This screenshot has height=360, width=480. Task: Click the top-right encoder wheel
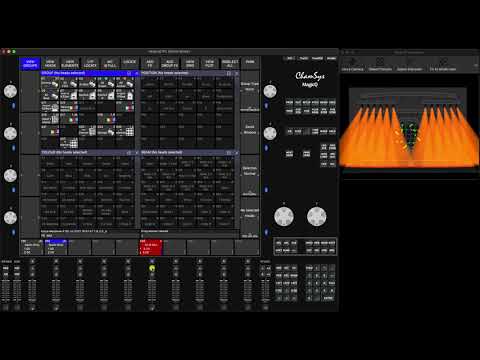tap(270, 91)
